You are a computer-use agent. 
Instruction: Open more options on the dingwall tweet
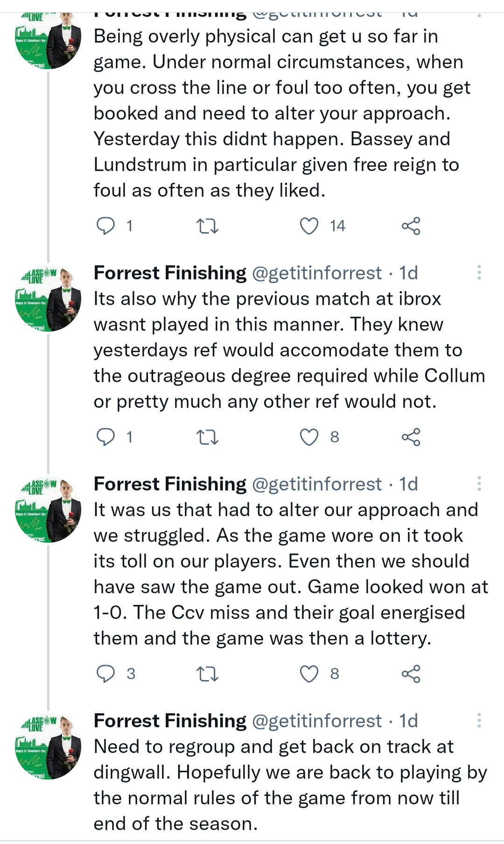479,721
